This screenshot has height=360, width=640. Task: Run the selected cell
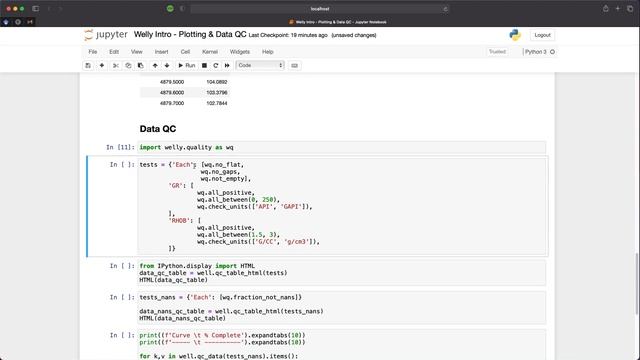pyautogui.click(x=187, y=65)
